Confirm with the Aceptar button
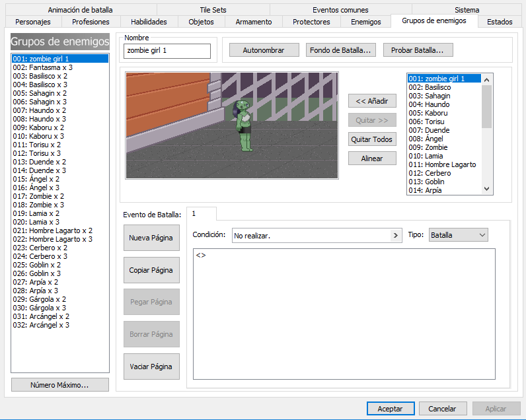Viewport: 526px width, 420px height. pos(390,409)
